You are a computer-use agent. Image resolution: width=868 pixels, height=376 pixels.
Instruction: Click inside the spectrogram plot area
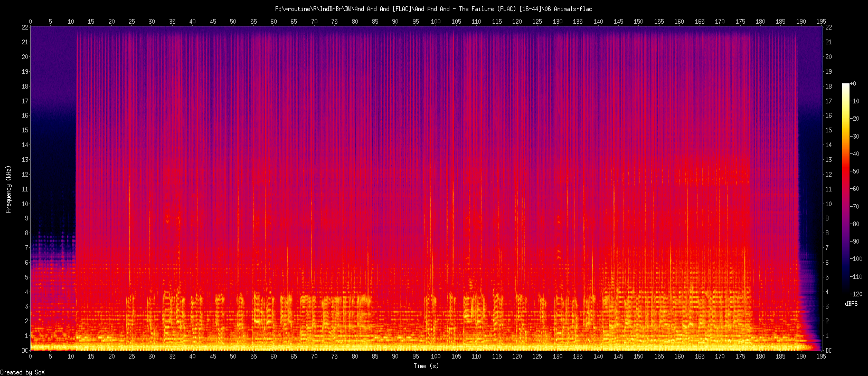coord(426,189)
